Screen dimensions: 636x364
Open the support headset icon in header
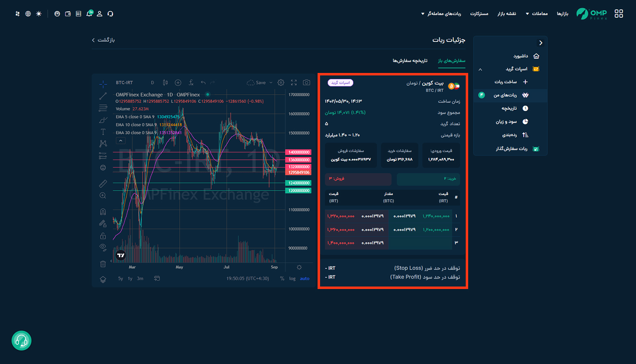pyautogui.click(x=110, y=14)
